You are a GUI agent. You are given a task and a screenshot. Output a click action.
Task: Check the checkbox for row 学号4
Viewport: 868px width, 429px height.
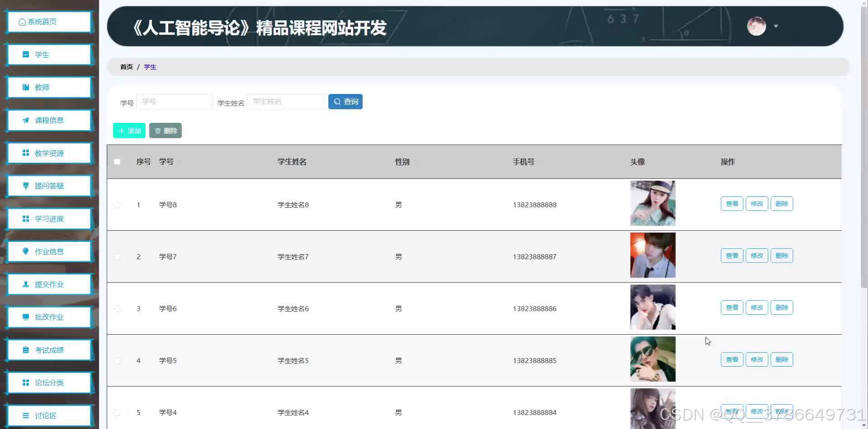tap(117, 412)
